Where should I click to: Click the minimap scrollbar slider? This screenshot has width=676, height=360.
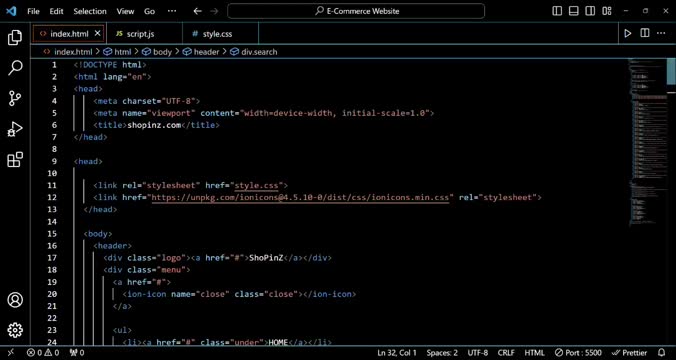coord(671,73)
